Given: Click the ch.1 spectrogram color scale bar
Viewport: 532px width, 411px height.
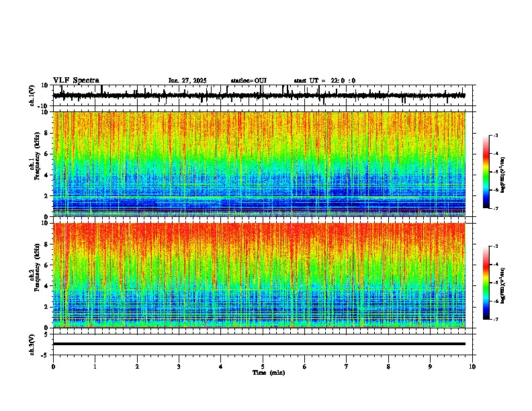Looking at the screenshot, I should (486, 172).
